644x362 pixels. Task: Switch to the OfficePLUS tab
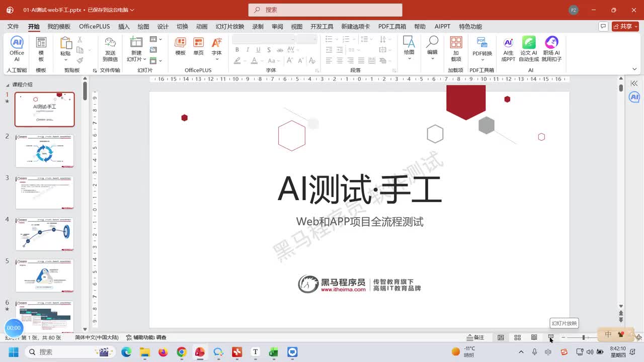95,27
